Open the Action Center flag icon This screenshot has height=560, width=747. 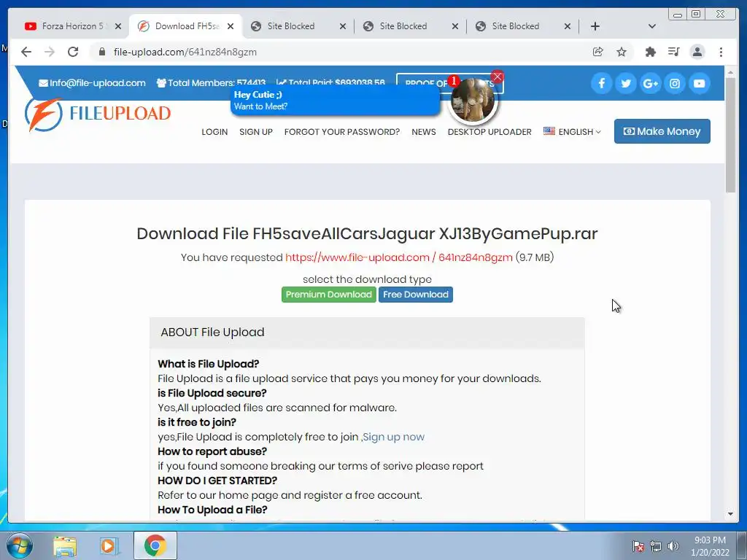638,546
